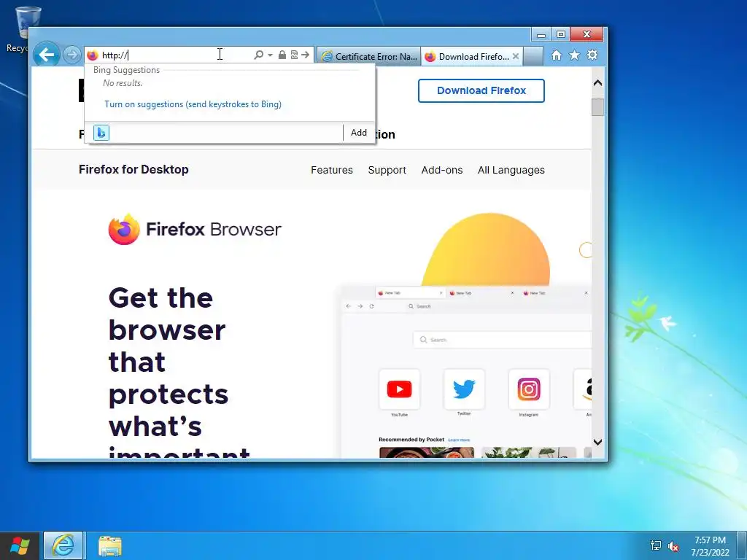The image size is (747, 560).
Task: Open the Home page icon
Action: click(556, 55)
